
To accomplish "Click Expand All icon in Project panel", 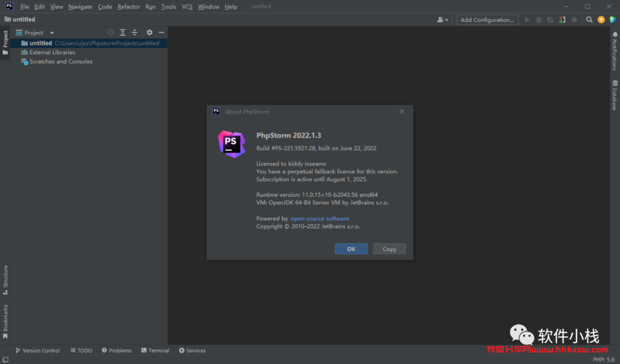I will point(123,33).
